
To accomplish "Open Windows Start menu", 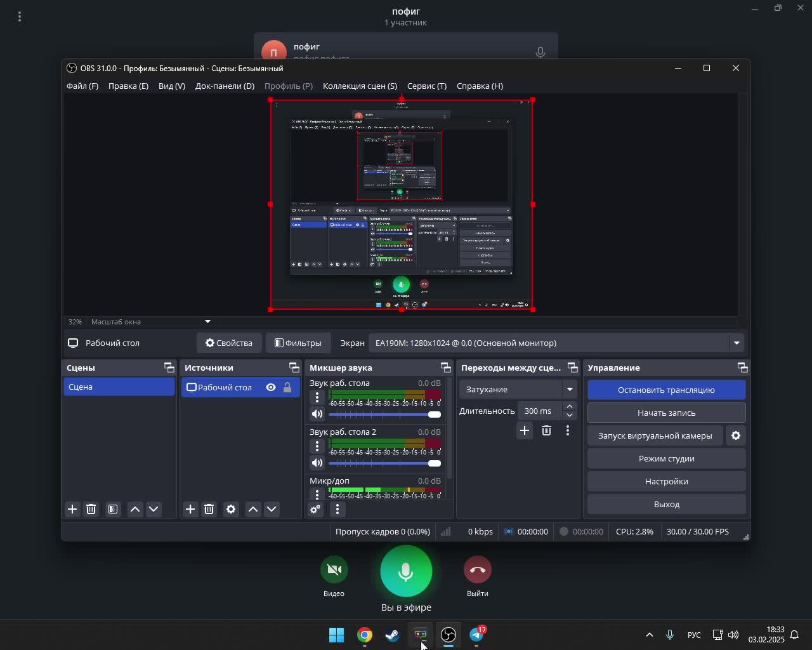I will [336, 635].
